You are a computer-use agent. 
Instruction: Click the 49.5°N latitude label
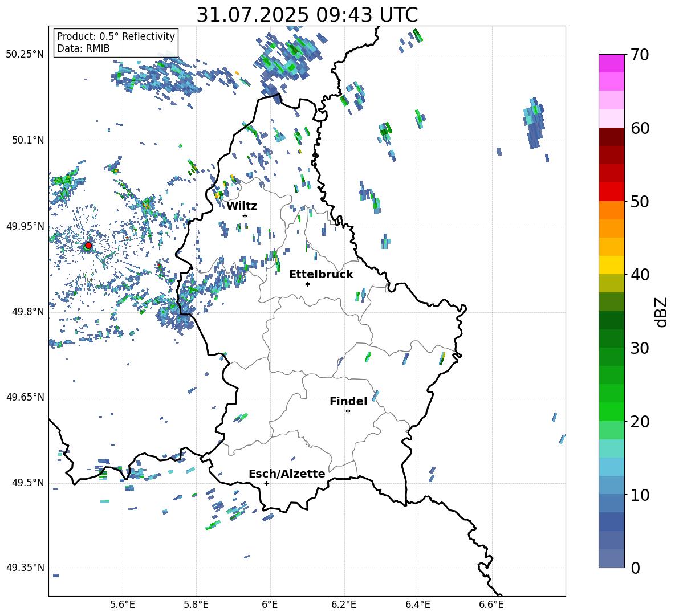tap(27, 482)
